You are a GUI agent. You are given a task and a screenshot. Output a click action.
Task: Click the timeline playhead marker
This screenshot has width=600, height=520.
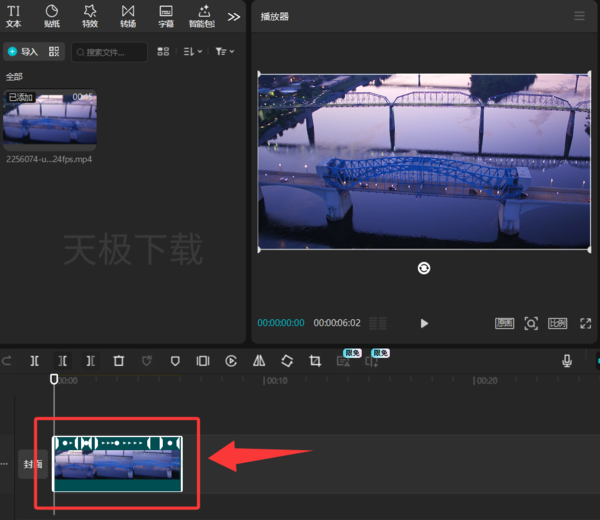tap(54, 379)
